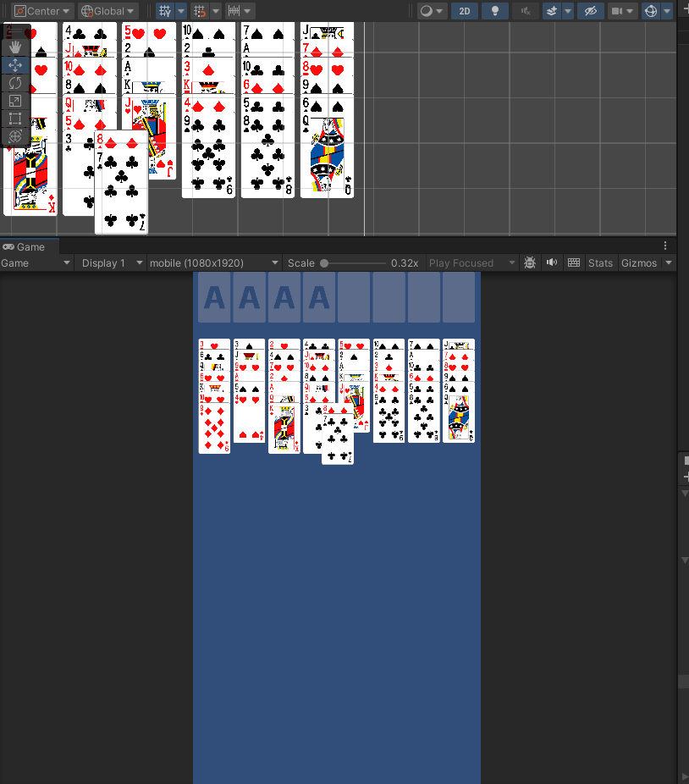The image size is (689, 784).
Task: Open grid snapping settings dropdown arrow
Action: click(216, 11)
